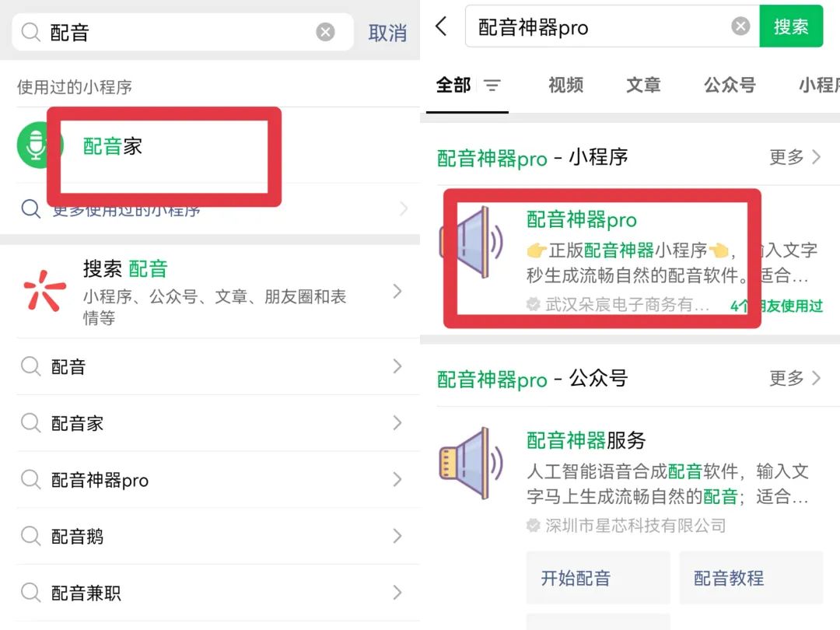Clear the 配音 search field text
This screenshot has width=840, height=630.
(x=325, y=32)
